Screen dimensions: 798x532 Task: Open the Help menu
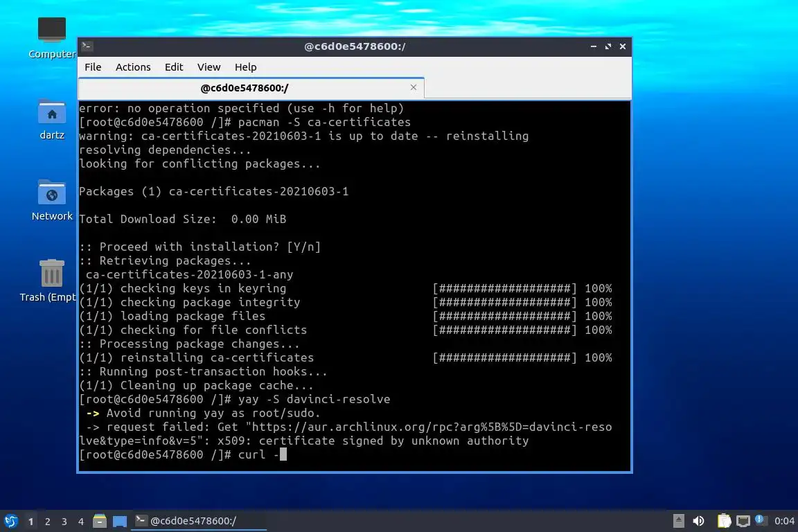[x=245, y=67]
